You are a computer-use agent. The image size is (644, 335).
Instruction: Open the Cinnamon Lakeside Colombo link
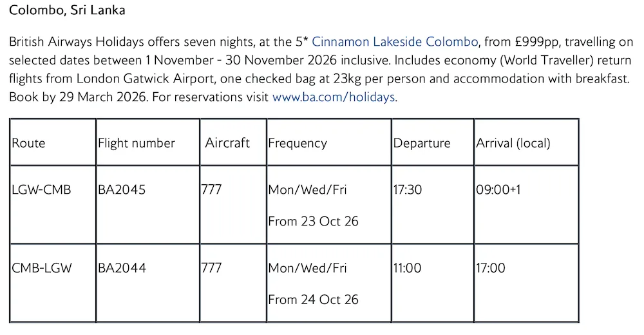(x=395, y=43)
